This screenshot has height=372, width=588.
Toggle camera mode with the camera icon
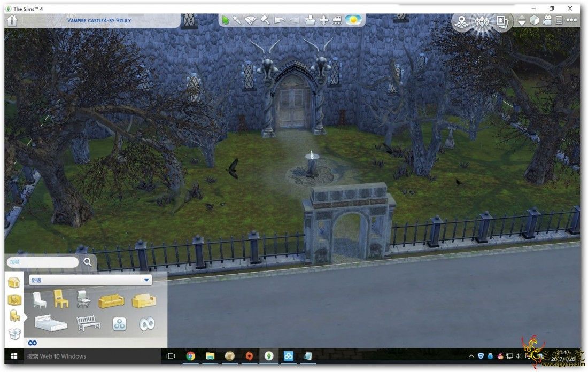pyautogui.click(x=547, y=20)
